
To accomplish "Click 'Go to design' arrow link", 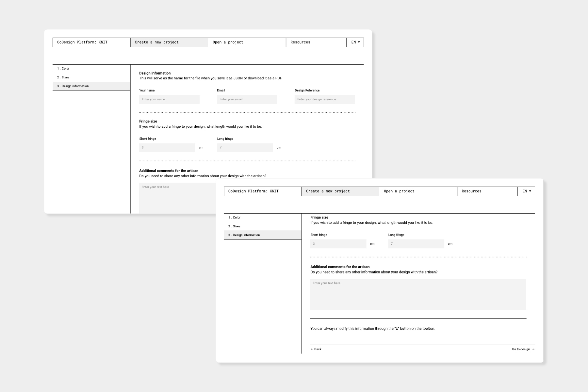I will tap(523, 349).
